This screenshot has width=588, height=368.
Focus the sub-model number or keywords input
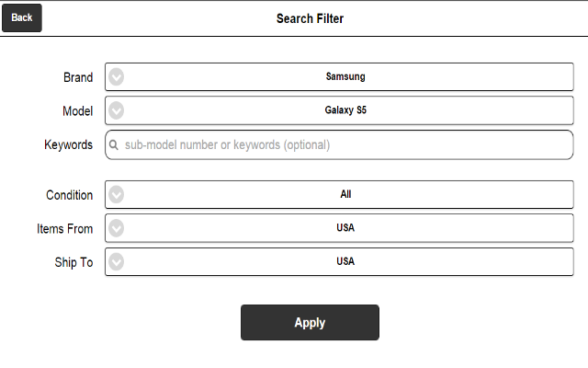(339, 145)
